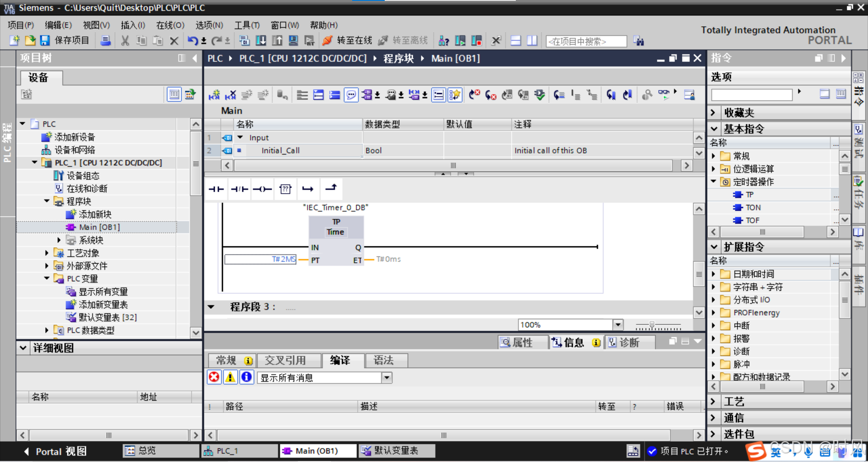Toggle the favorites display in editor toolbar
868x462 pixels.
click(455, 95)
